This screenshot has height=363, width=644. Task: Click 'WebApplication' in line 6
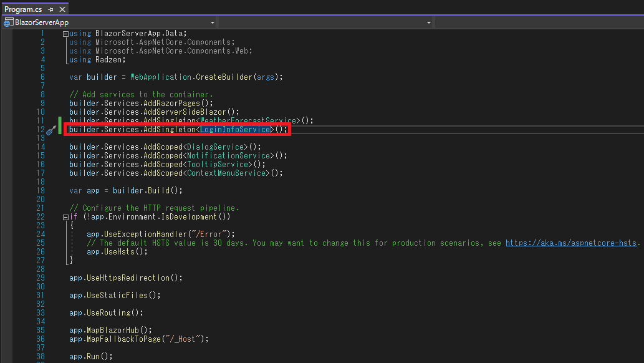[x=161, y=77]
